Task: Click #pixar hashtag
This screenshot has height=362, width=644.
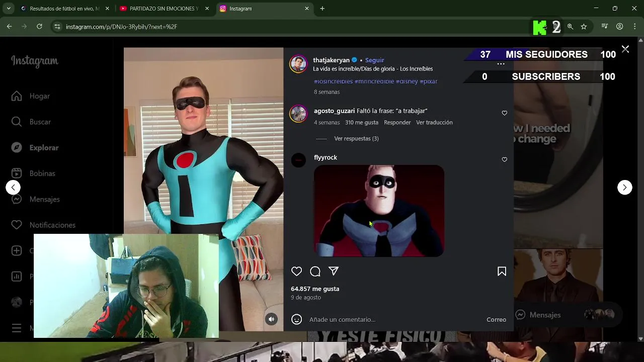Action: [x=429, y=81]
